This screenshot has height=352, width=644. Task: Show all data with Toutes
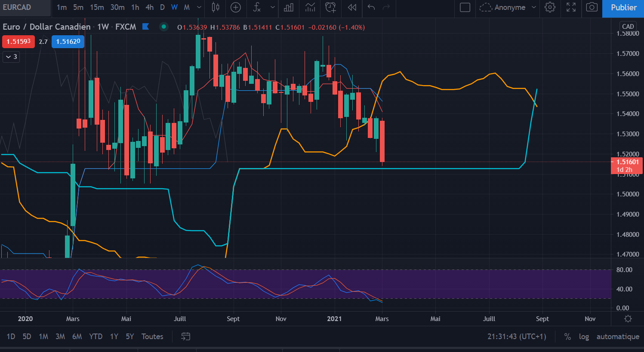(152, 337)
